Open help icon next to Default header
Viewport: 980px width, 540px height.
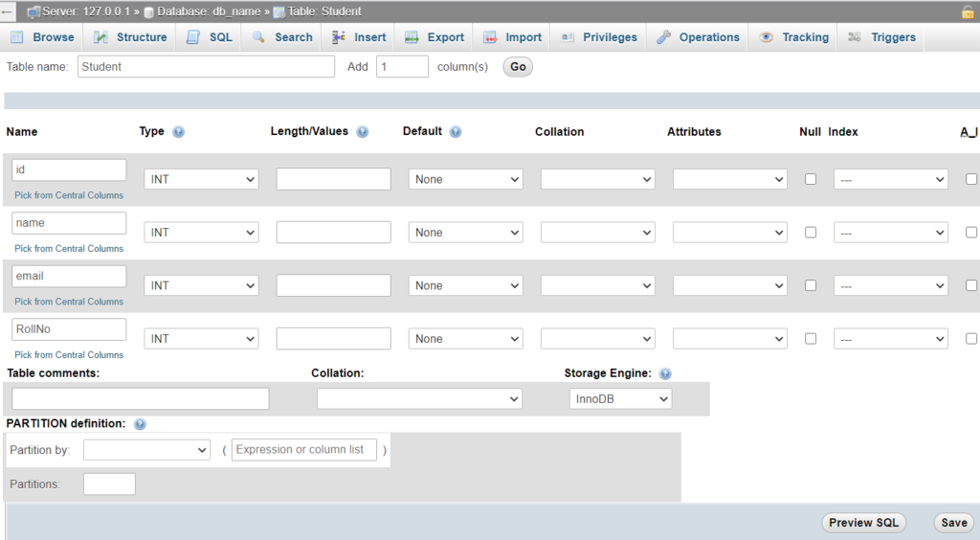pos(455,132)
